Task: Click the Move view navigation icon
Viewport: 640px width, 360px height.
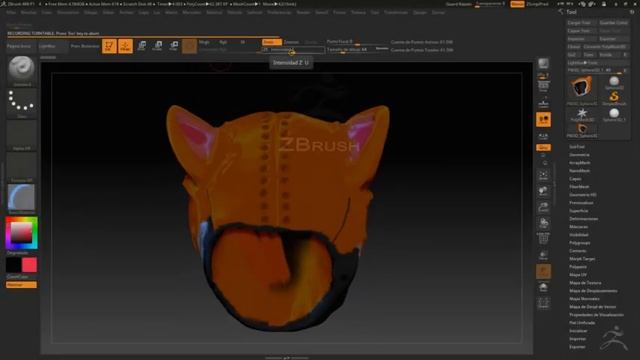Action: 543,191
